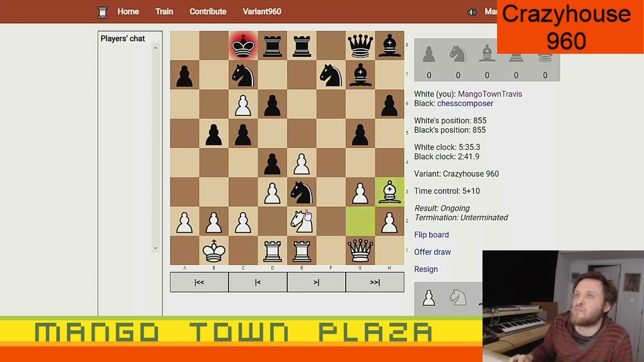Select the white rook on e1

coord(301,250)
